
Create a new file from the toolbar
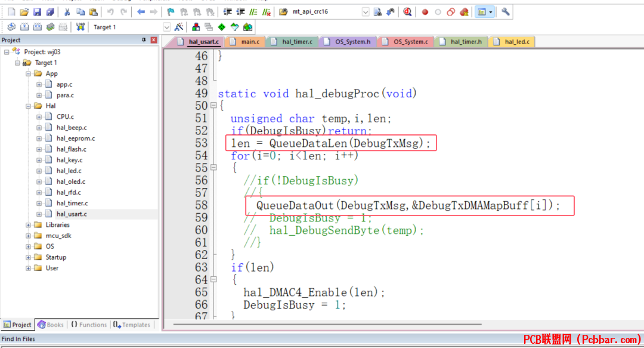[11, 12]
